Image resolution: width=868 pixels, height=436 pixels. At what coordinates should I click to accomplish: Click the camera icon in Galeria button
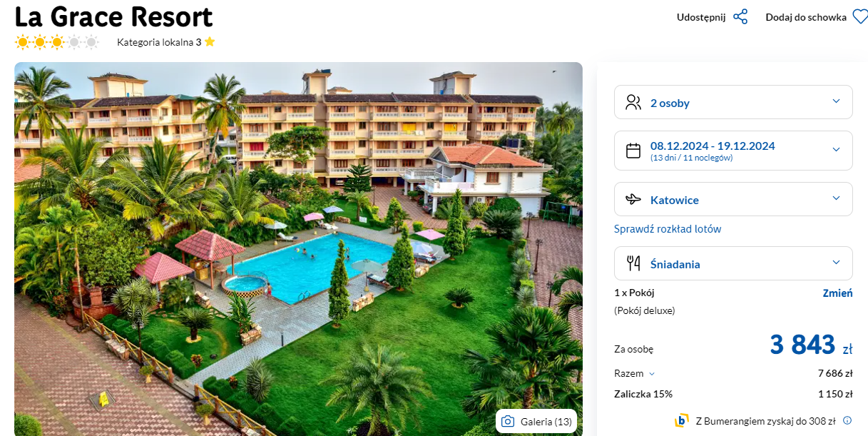[508, 422]
